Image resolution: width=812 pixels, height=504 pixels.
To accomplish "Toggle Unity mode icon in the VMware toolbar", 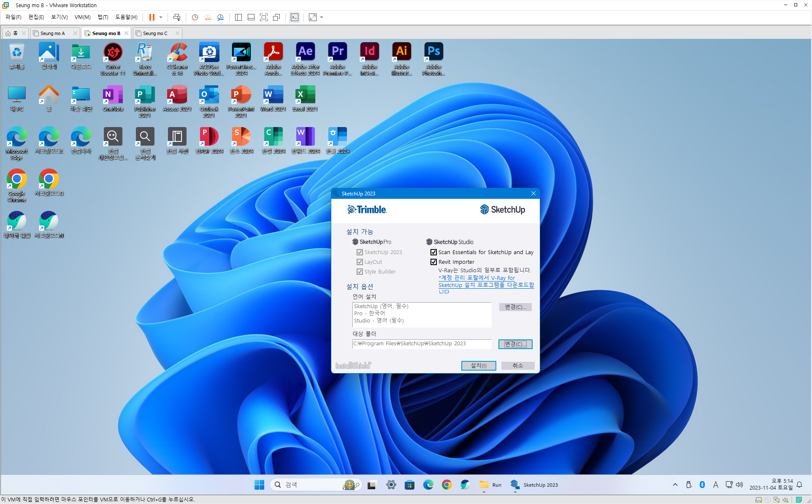I will click(x=276, y=17).
